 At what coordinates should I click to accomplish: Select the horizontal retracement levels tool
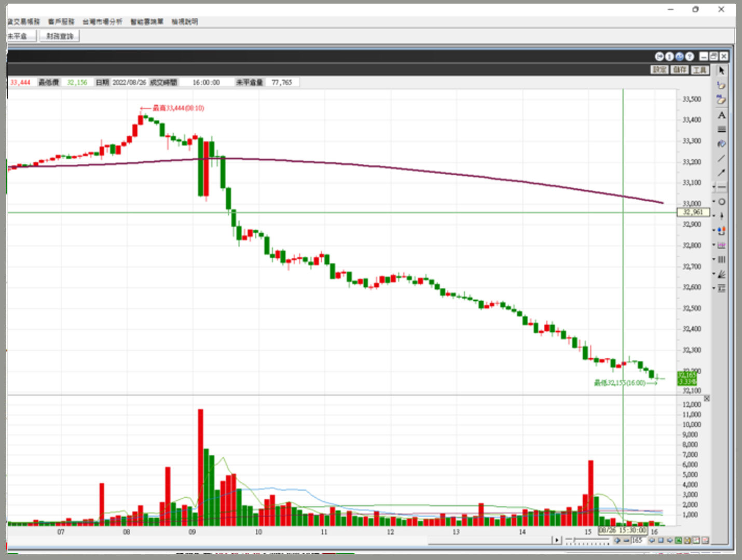(722, 288)
